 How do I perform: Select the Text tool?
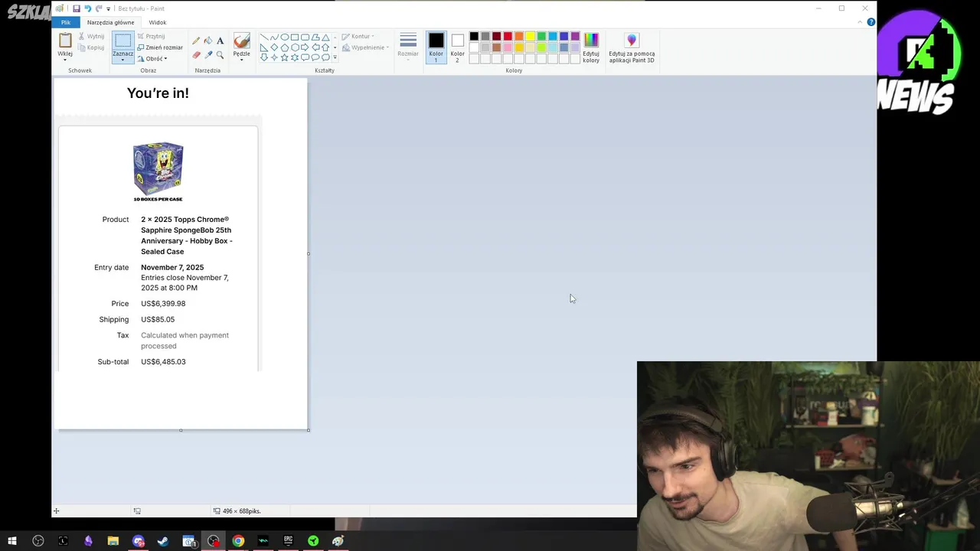pyautogui.click(x=220, y=41)
